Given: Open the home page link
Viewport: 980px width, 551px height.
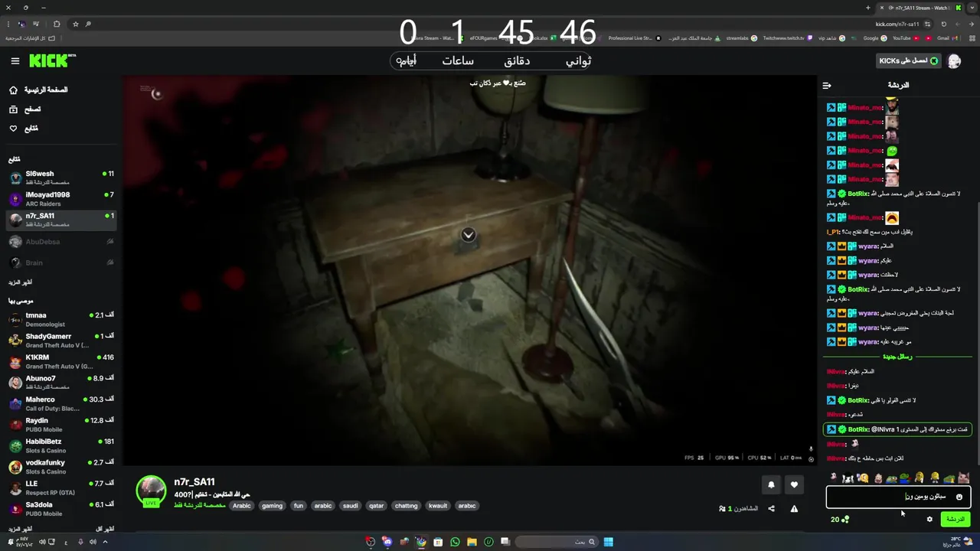Looking at the screenshot, I should [x=38, y=90].
